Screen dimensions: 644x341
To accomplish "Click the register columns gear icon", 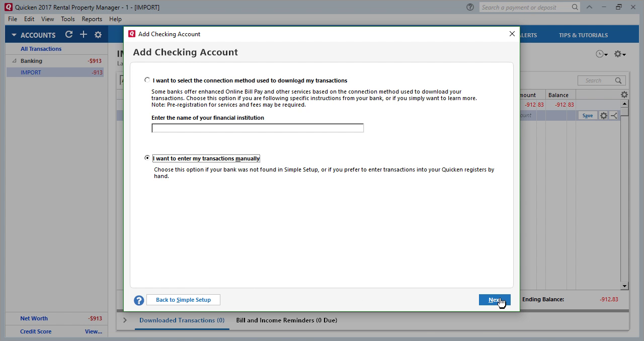I will pos(624,95).
